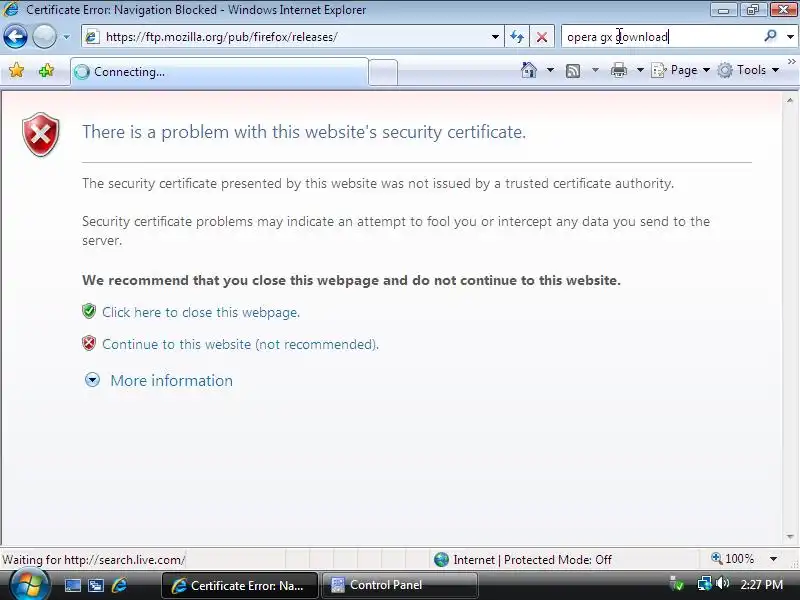Click the page icon in address bar

click(x=92, y=37)
